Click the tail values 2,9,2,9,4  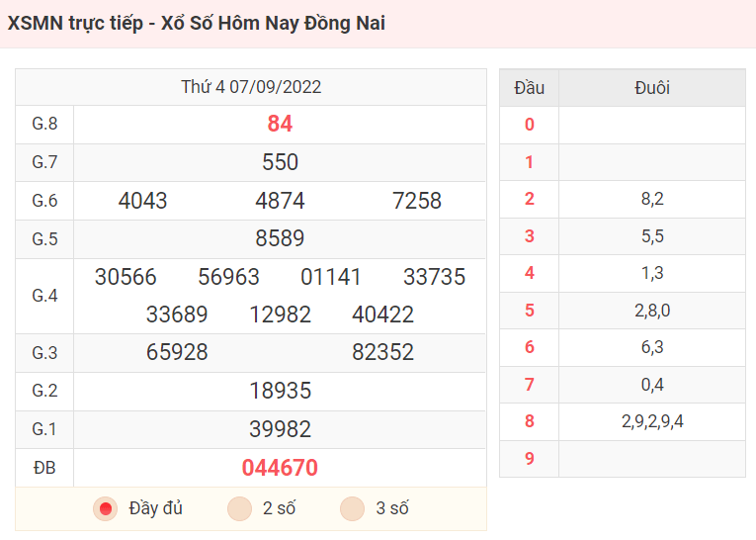652,421
